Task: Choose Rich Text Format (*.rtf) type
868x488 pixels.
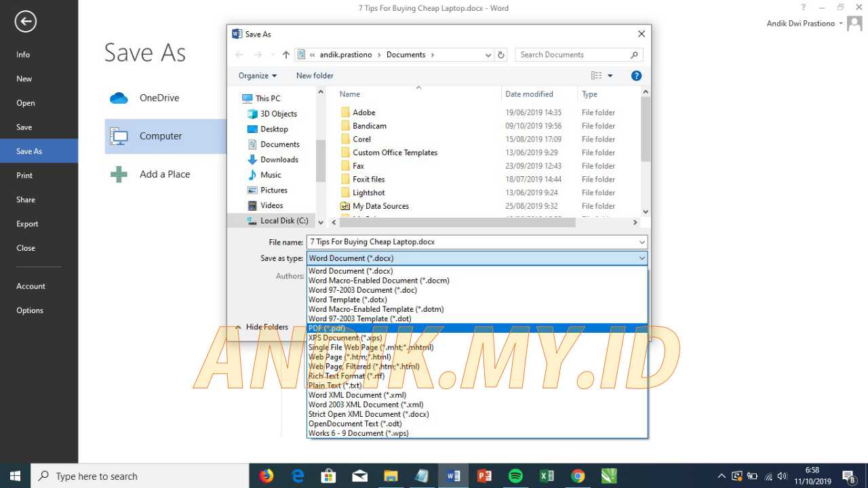Action: click(x=477, y=375)
